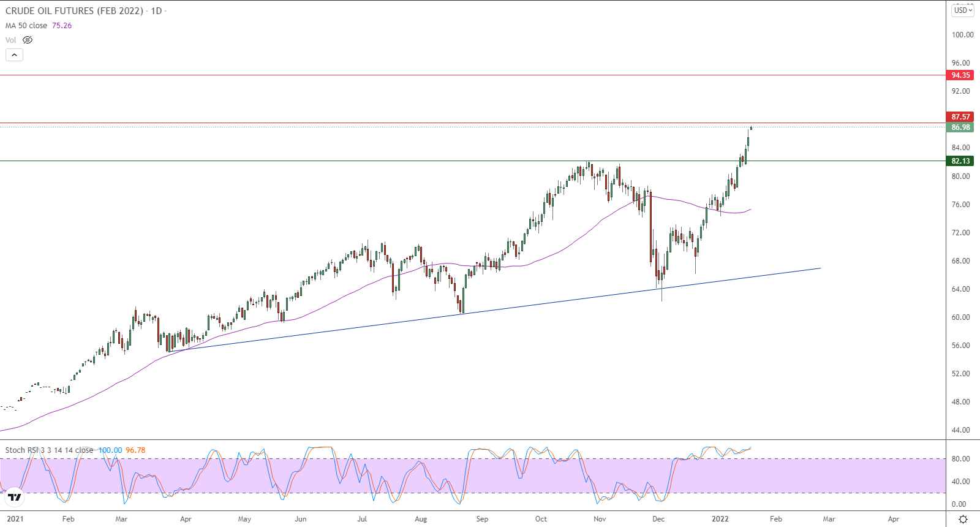Click the 60.00 price scale label
This screenshot has width=980, height=527.
960,317
